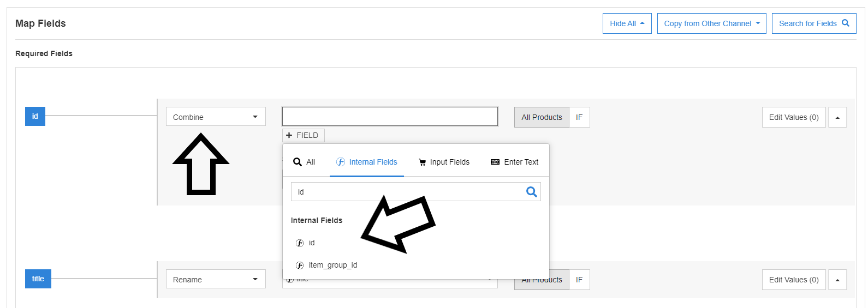Select the All search tab
868x308 pixels.
304,162
